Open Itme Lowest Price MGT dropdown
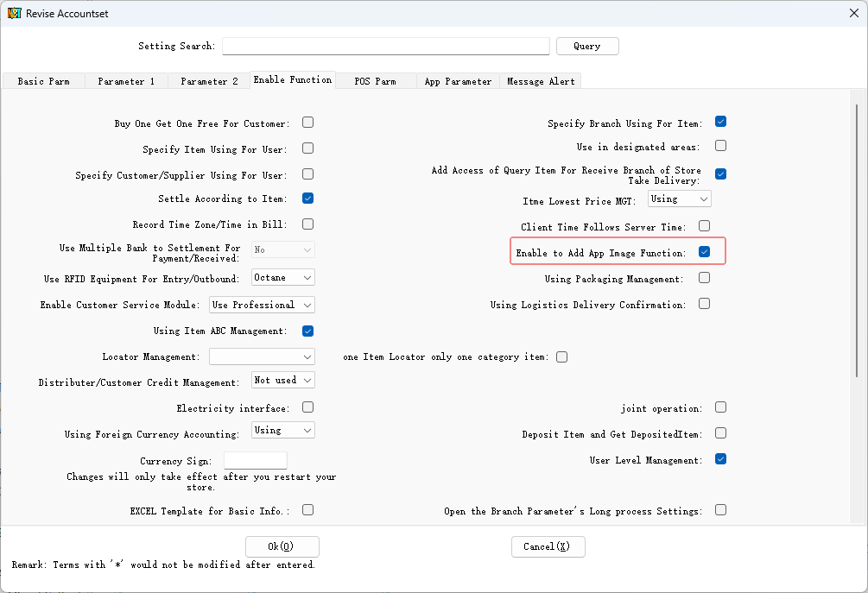The height and width of the screenshot is (593, 868). (679, 199)
